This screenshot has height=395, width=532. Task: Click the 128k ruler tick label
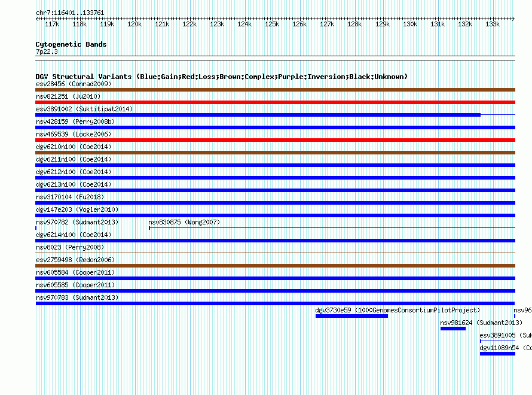[x=354, y=24]
